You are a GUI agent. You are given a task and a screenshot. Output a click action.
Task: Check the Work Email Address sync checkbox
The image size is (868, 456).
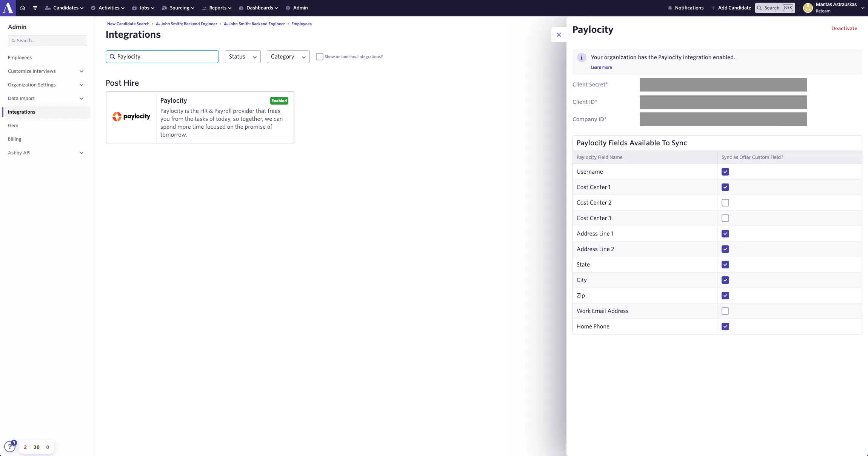(x=725, y=311)
